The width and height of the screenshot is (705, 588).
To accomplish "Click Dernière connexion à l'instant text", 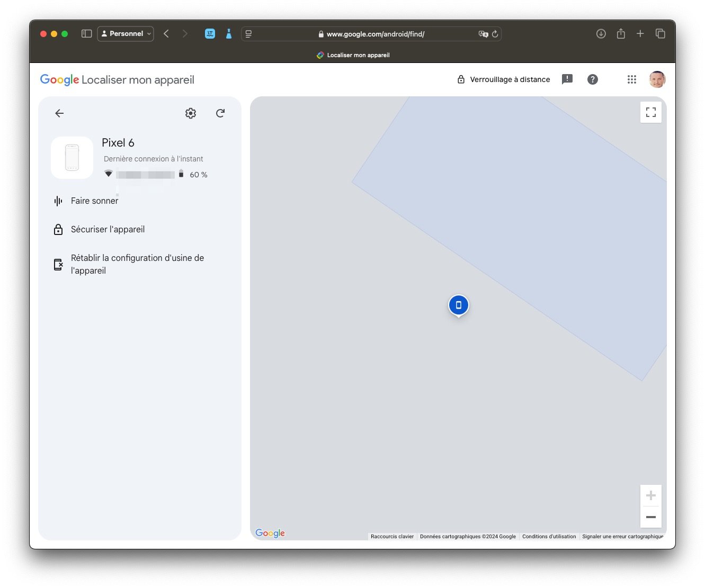I will 154,159.
